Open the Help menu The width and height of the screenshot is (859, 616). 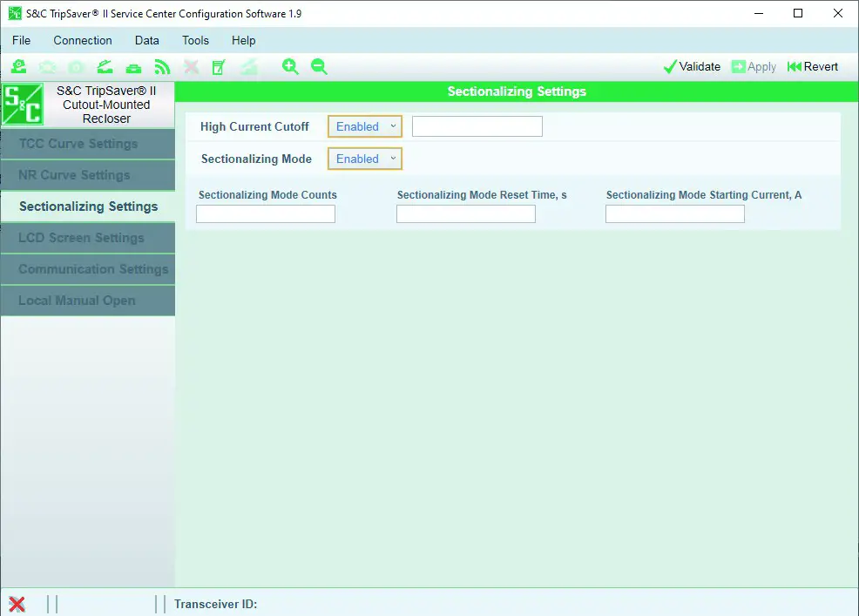243,41
